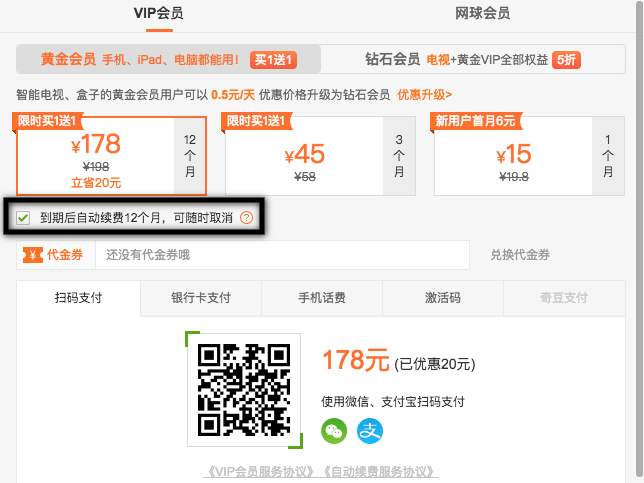Click the payment QR code image

pos(244,390)
